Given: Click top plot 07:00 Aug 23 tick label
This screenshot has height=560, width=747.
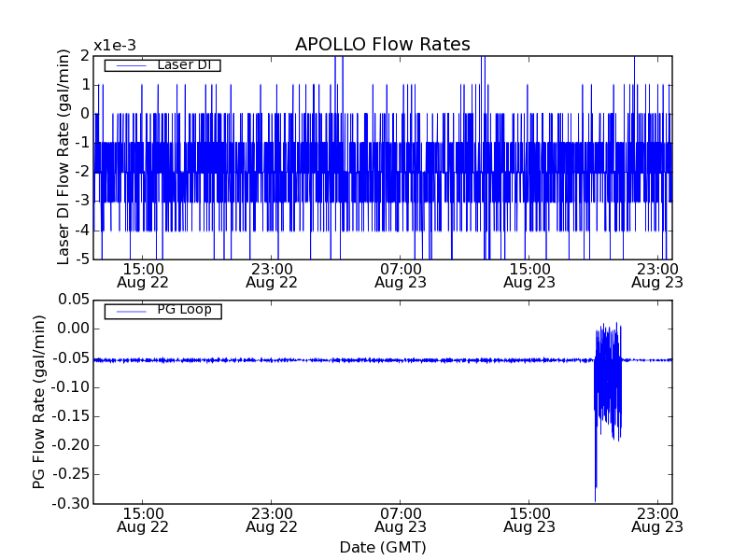Looking at the screenshot, I should tap(401, 274).
